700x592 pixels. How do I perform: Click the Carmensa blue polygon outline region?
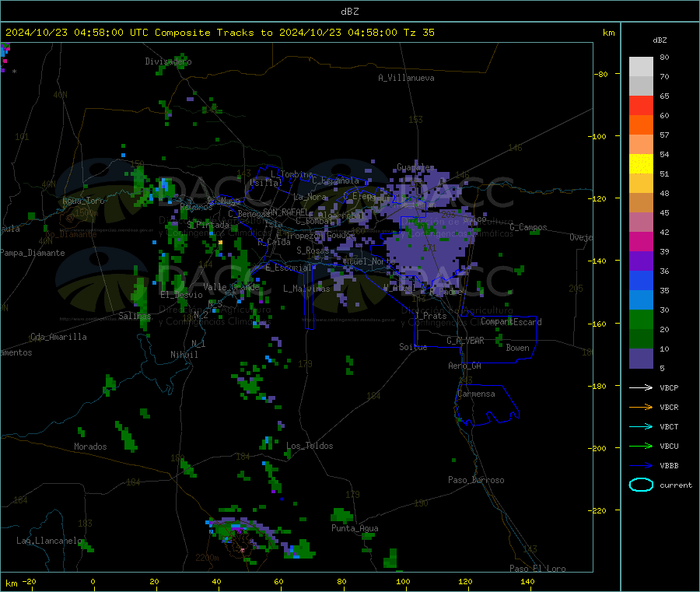point(487,405)
